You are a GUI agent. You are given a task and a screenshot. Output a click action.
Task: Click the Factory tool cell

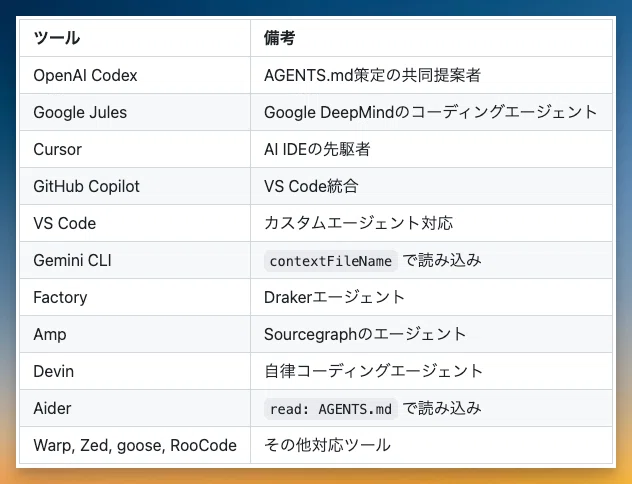[x=135, y=297]
